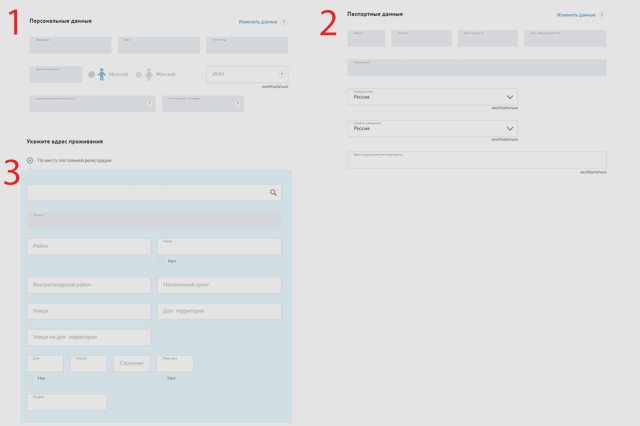Click the Улица input field
This screenshot has width=640, height=426.
pos(89,311)
